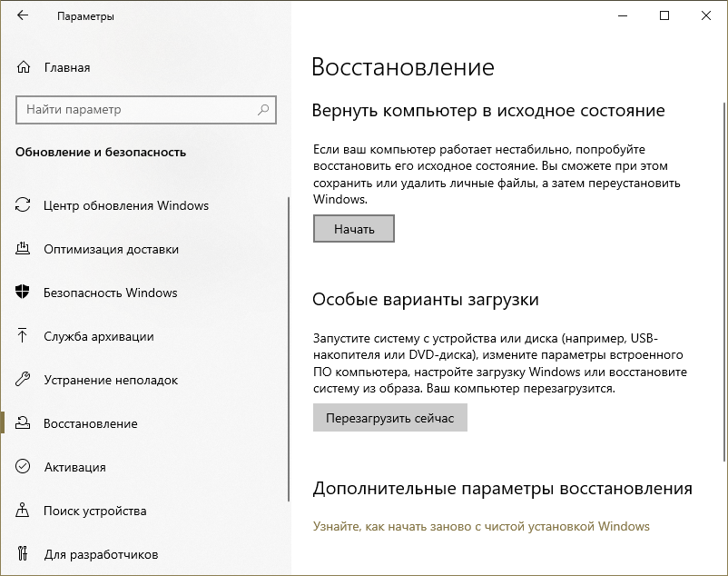Image resolution: width=728 pixels, height=576 pixels.
Task: Select the Windows Update icon in the sidebar
Action: pyautogui.click(x=22, y=205)
